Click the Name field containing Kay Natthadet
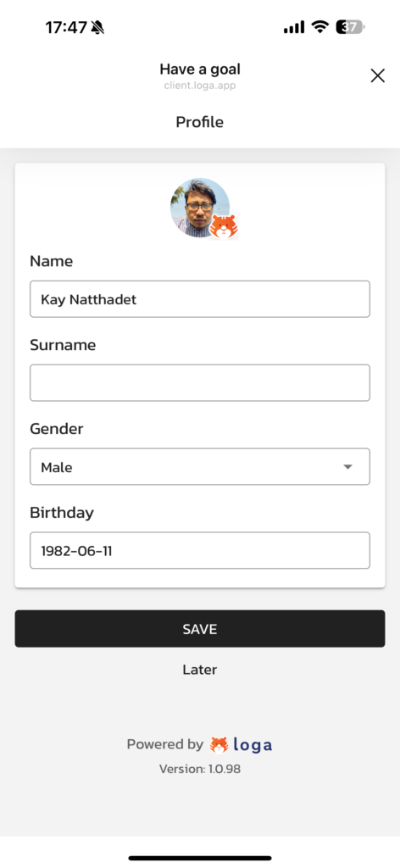 tap(200, 299)
